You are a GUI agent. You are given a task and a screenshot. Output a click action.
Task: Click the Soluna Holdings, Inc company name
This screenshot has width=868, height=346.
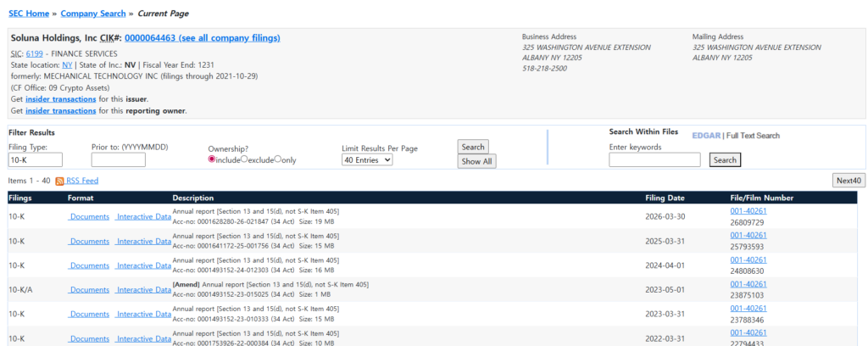[x=53, y=38]
